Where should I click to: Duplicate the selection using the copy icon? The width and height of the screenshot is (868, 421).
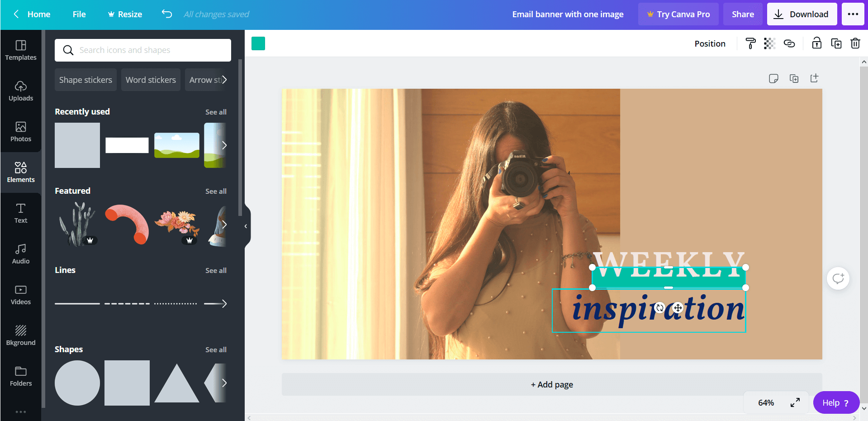click(x=836, y=43)
